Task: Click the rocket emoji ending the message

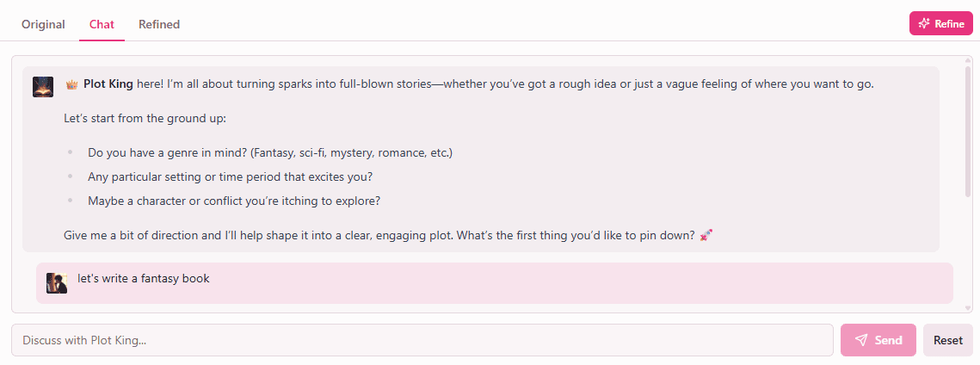Action: pos(706,235)
